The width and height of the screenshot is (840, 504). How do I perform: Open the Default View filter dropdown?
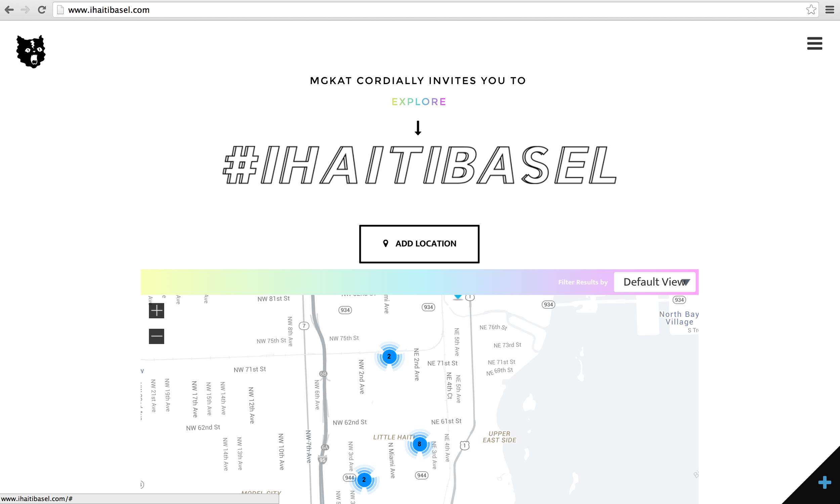coord(655,282)
